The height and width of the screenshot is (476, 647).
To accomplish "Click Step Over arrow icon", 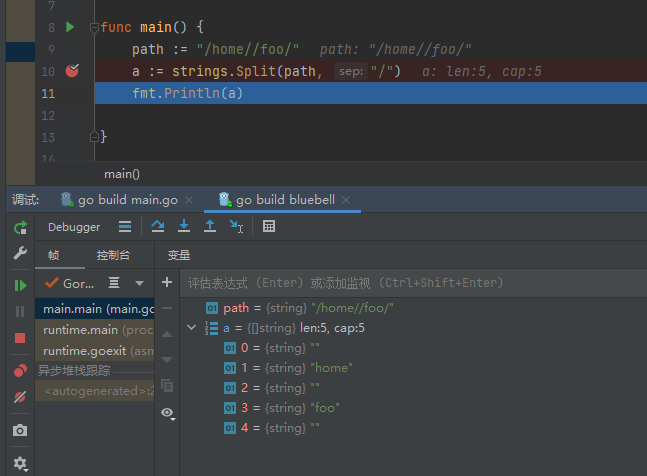I will [x=158, y=227].
